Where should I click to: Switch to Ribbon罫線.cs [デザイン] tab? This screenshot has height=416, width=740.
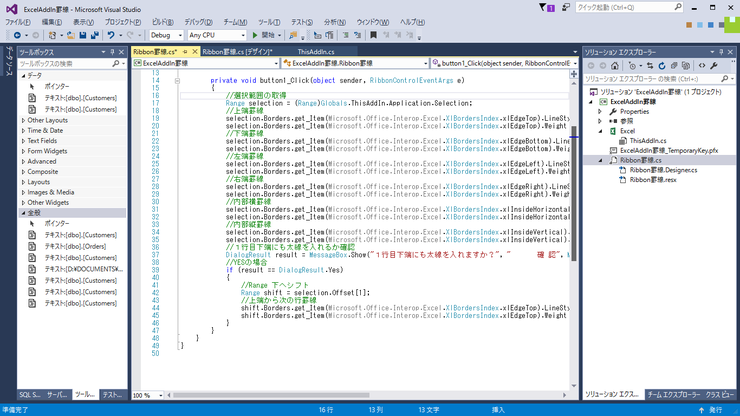click(237, 52)
